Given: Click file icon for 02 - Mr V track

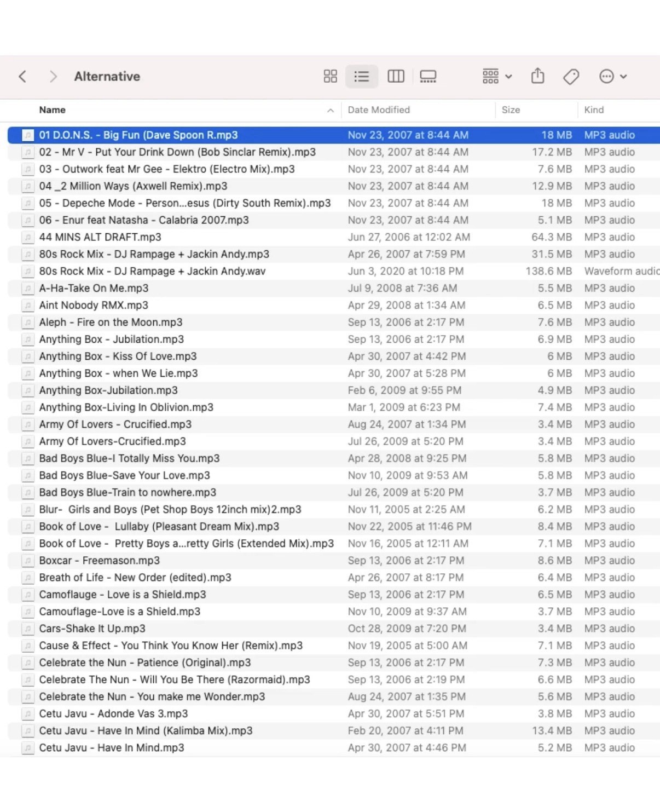Looking at the screenshot, I should pyautogui.click(x=27, y=152).
